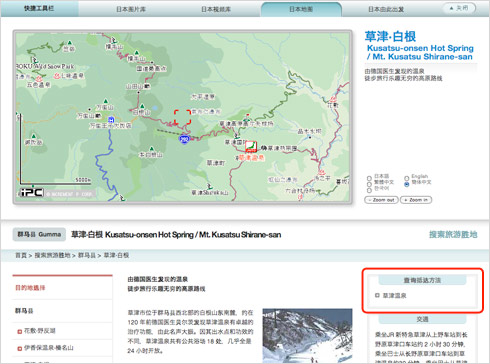
Task: Click the blue hotel icon near 万座
Action: point(111,120)
